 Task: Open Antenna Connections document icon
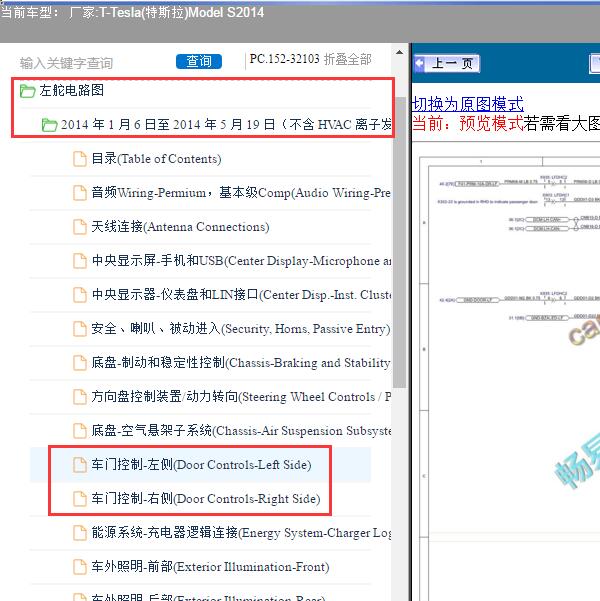tap(80, 227)
